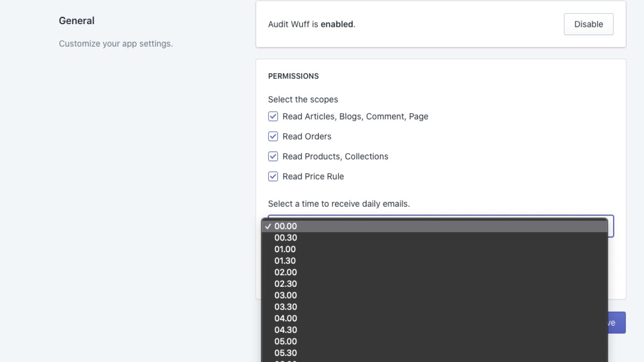The width and height of the screenshot is (644, 362).
Task: Choose 00.30 from the time list
Action: pyautogui.click(x=285, y=238)
